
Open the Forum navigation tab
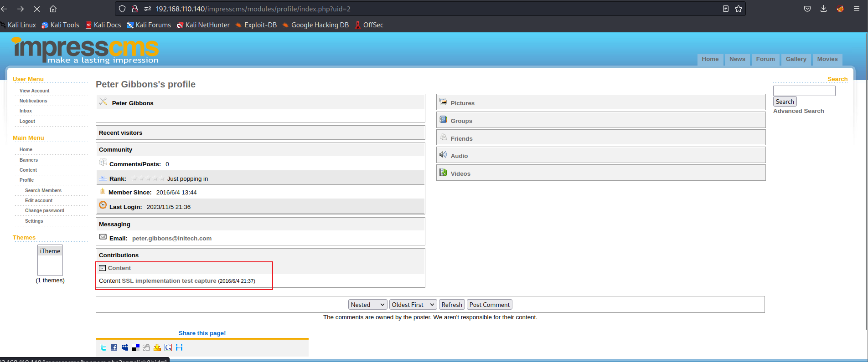(x=765, y=59)
